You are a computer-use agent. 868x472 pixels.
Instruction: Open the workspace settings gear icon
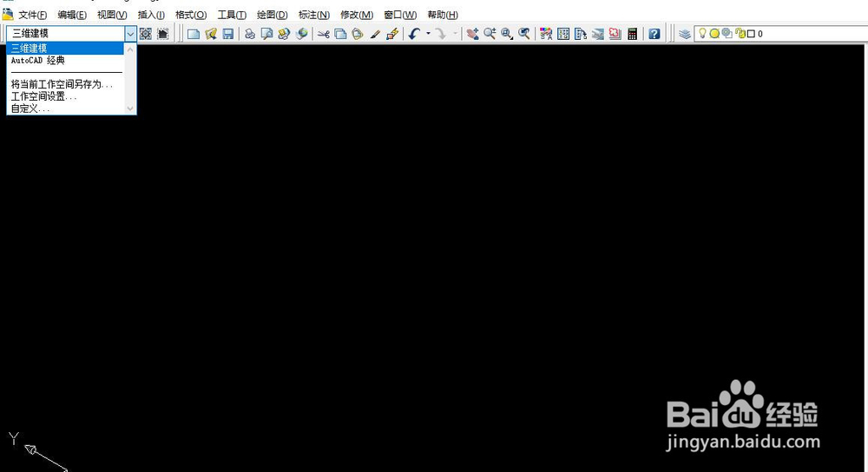[146, 34]
